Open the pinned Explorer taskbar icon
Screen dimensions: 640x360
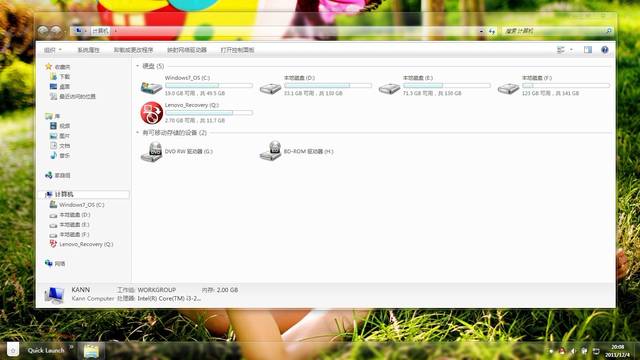[91, 351]
